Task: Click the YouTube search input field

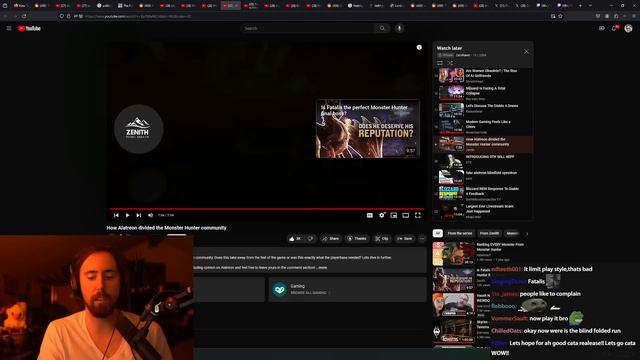Action: coord(307,28)
